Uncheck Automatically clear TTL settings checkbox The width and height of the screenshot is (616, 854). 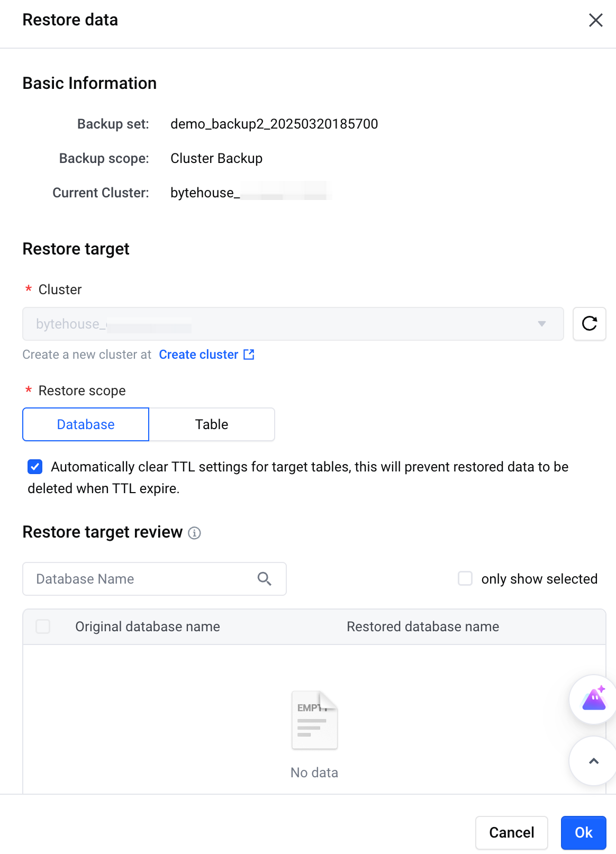(x=35, y=467)
